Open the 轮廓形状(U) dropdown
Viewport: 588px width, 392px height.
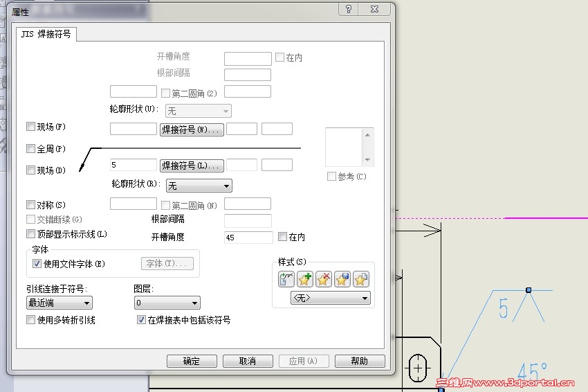pyautogui.click(x=199, y=111)
